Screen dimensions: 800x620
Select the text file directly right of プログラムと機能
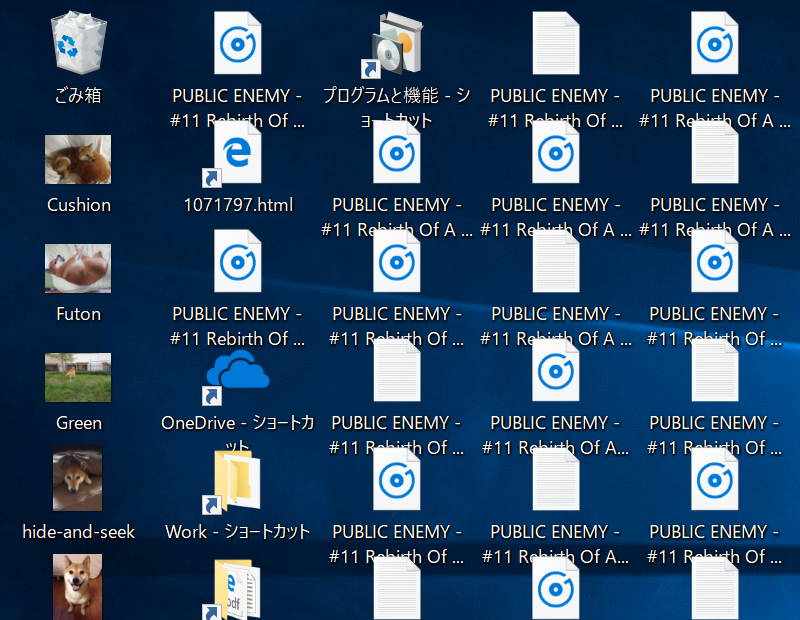click(555, 45)
